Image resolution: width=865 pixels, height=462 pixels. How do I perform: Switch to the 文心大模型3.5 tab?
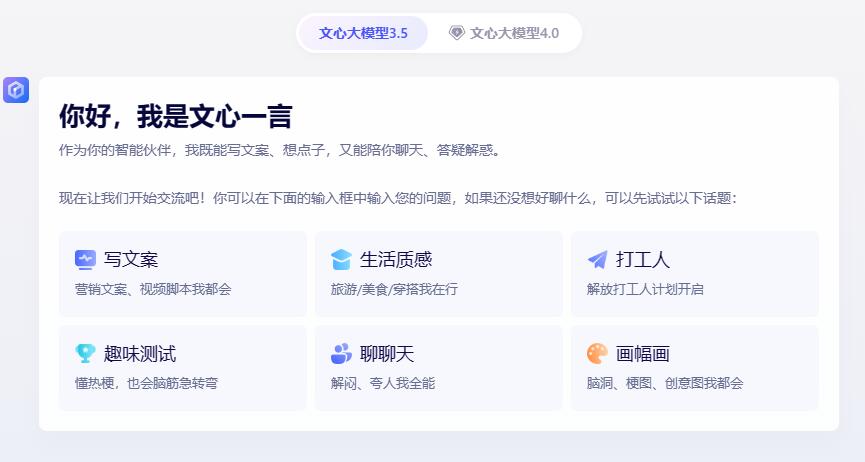click(363, 33)
